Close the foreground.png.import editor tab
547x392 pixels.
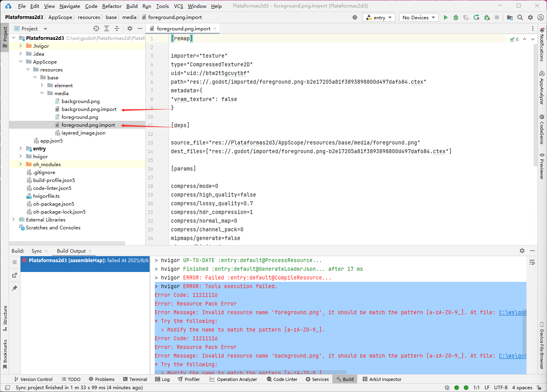coord(215,28)
